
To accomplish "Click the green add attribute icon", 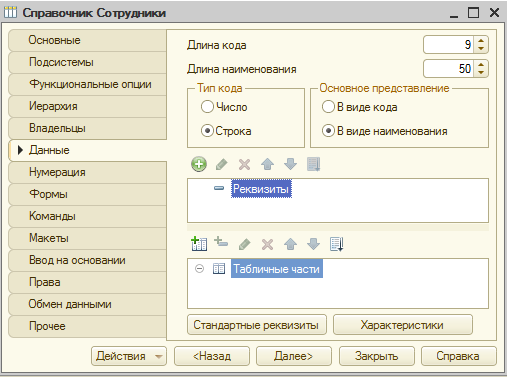I will pos(199,164).
